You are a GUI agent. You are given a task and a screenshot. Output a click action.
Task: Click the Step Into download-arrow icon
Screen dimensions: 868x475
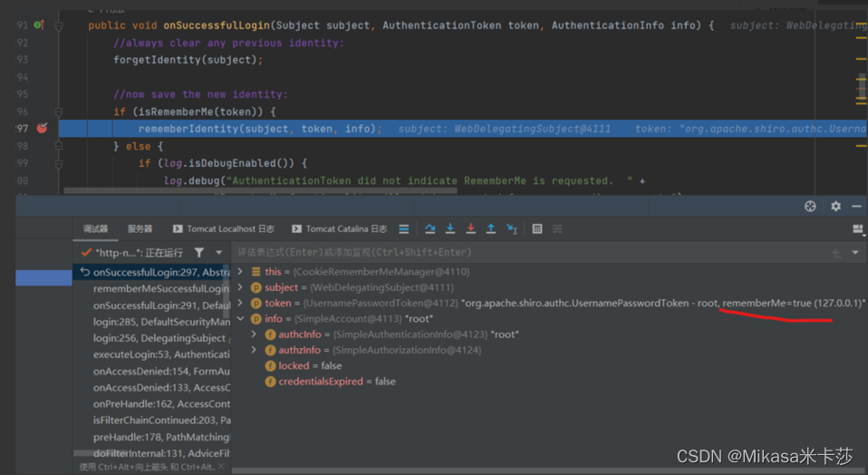450,228
